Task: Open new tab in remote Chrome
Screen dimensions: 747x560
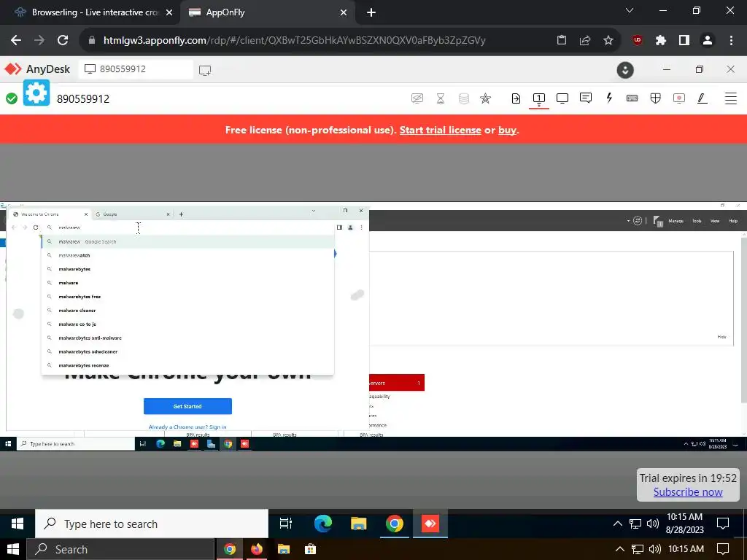Action: pos(181,214)
